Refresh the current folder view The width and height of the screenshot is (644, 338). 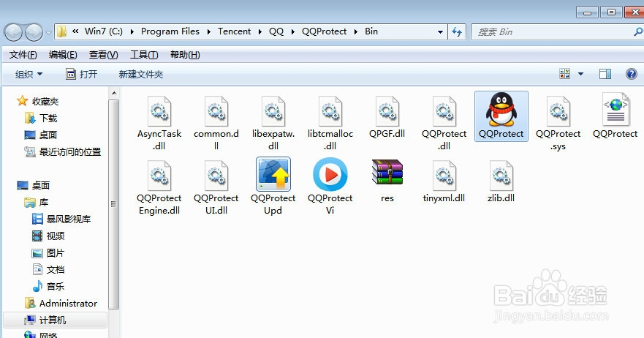(457, 31)
